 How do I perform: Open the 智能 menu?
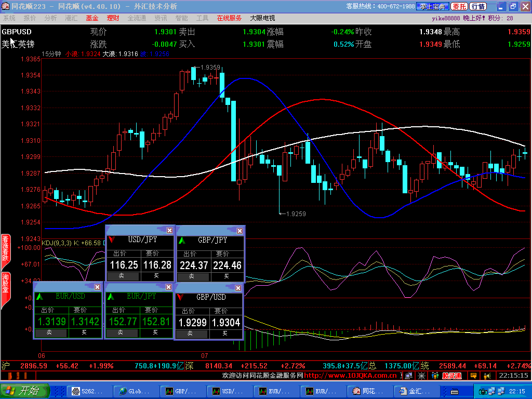coord(181,18)
